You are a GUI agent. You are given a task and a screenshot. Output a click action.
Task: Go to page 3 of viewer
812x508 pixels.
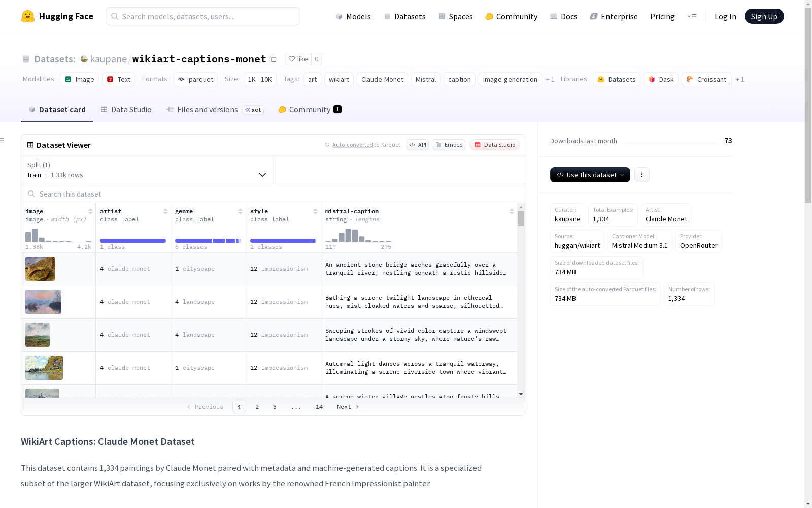pos(275,407)
